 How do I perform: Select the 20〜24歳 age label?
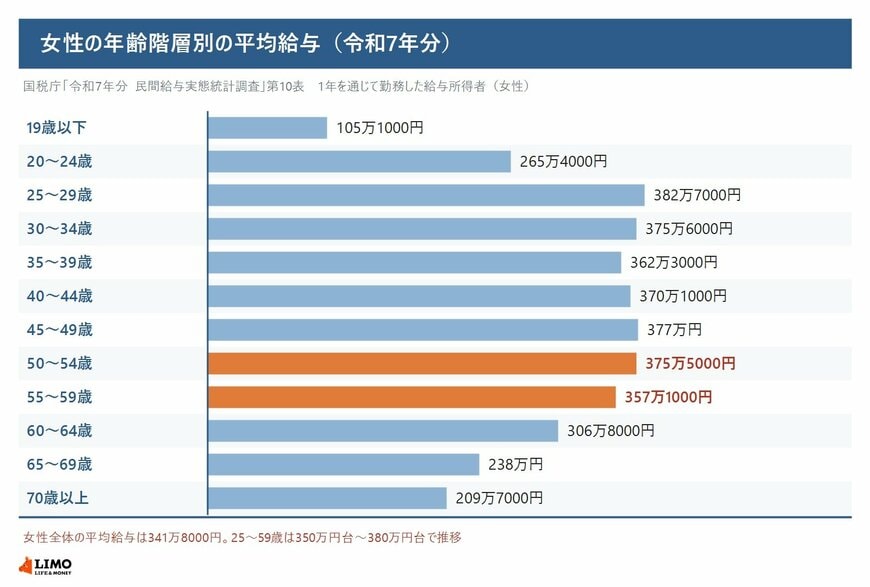coord(59,161)
